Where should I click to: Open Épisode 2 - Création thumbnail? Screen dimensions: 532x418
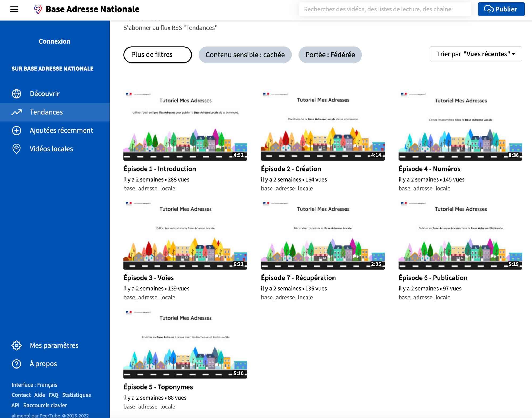[x=323, y=126]
